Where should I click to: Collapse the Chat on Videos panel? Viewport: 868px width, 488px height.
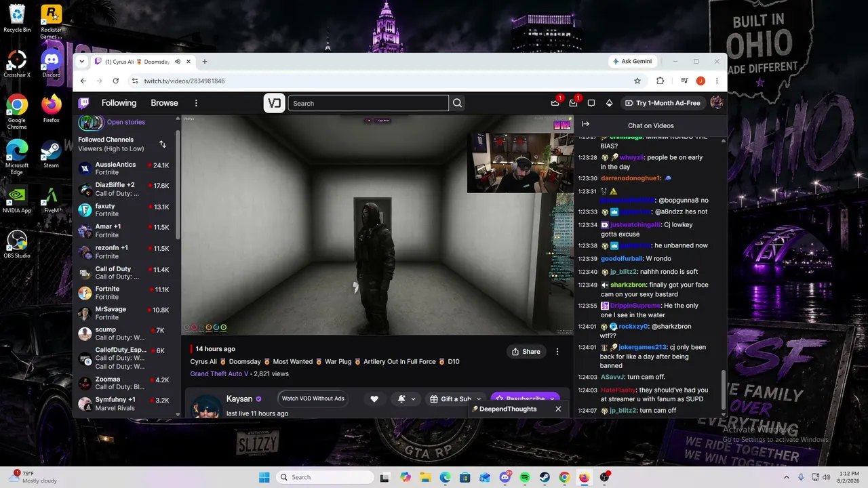pyautogui.click(x=585, y=124)
